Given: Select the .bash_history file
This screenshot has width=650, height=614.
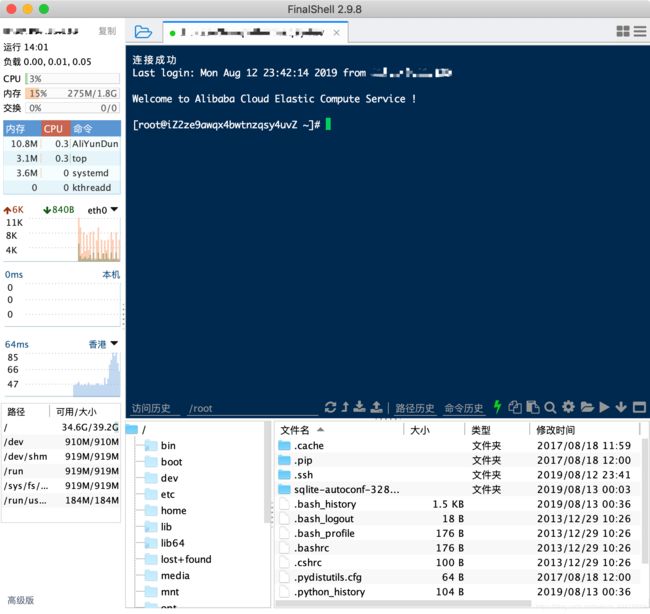Looking at the screenshot, I should click(458, 504).
